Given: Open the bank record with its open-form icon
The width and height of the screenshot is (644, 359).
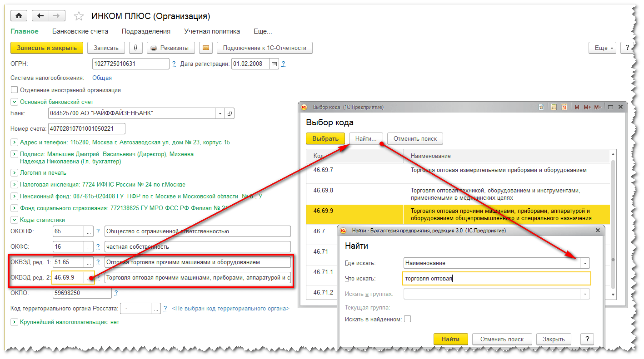Looking at the screenshot, I should pos(230,113).
